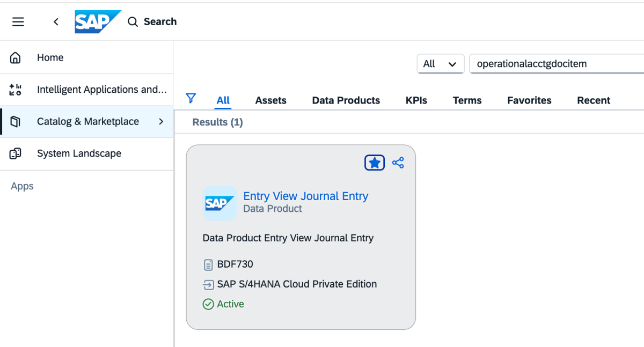Open the All scope dropdown
Viewport: 644px width, 347px height.
pyautogui.click(x=440, y=64)
